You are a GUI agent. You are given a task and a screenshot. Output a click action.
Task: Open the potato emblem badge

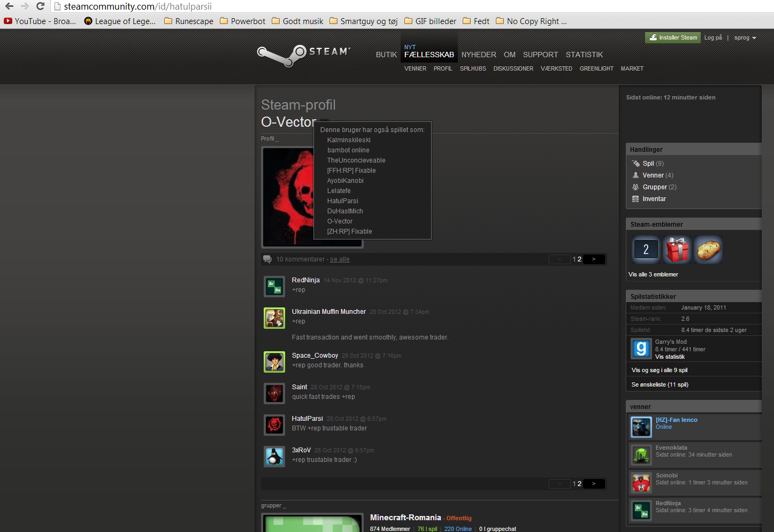(x=708, y=250)
